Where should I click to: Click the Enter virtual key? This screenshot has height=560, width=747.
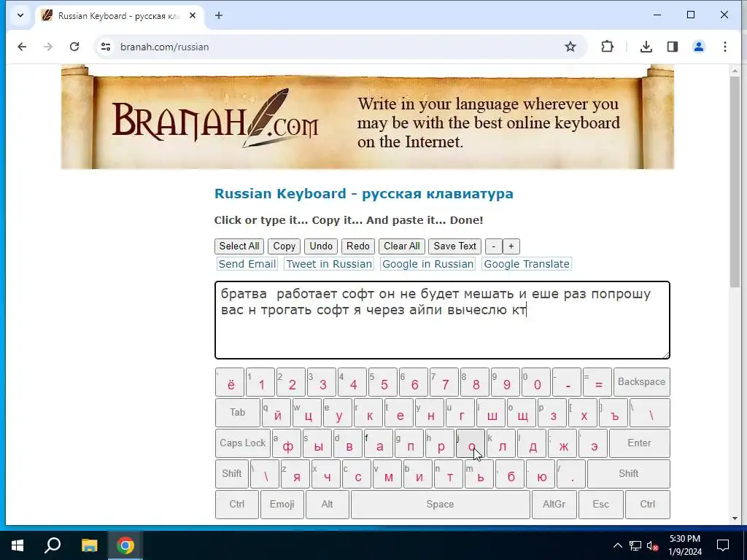[x=639, y=443]
